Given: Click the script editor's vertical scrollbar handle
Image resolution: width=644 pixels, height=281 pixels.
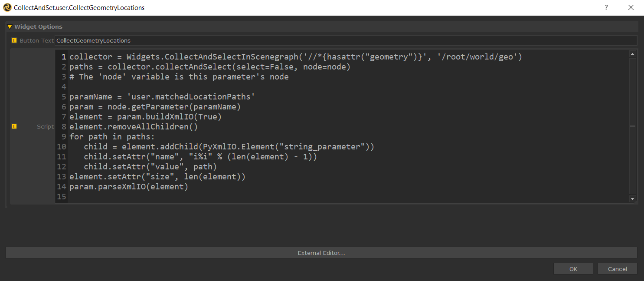Looking at the screenshot, I should [632, 126].
